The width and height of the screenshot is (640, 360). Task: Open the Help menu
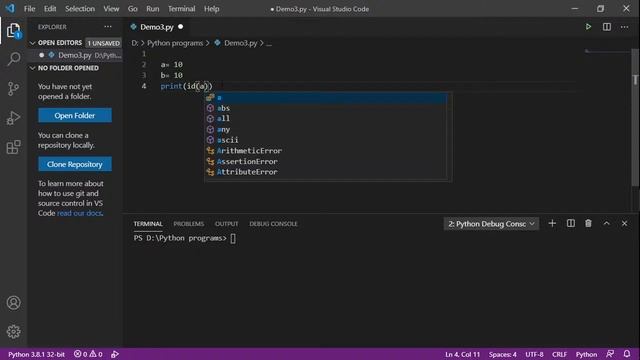point(211,9)
